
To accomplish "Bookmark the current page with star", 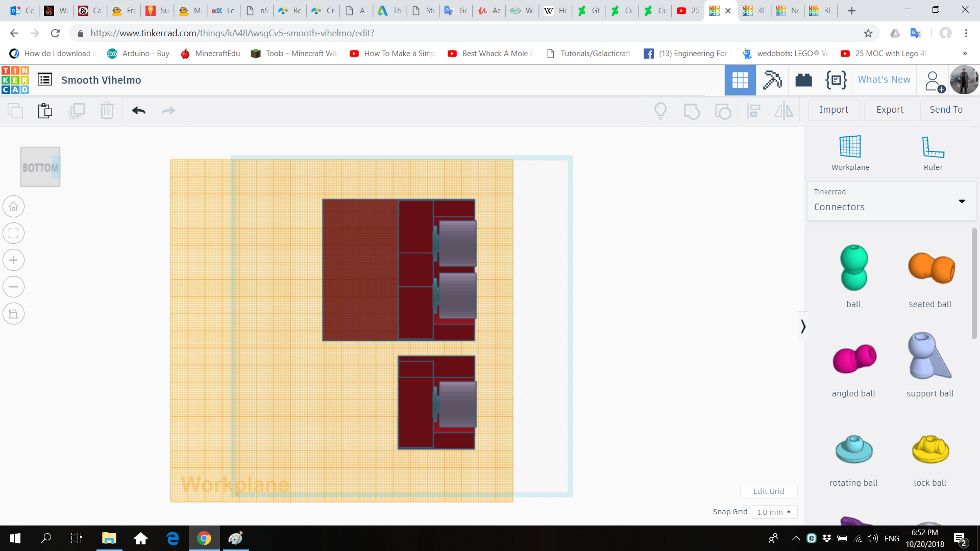I will click(x=868, y=33).
